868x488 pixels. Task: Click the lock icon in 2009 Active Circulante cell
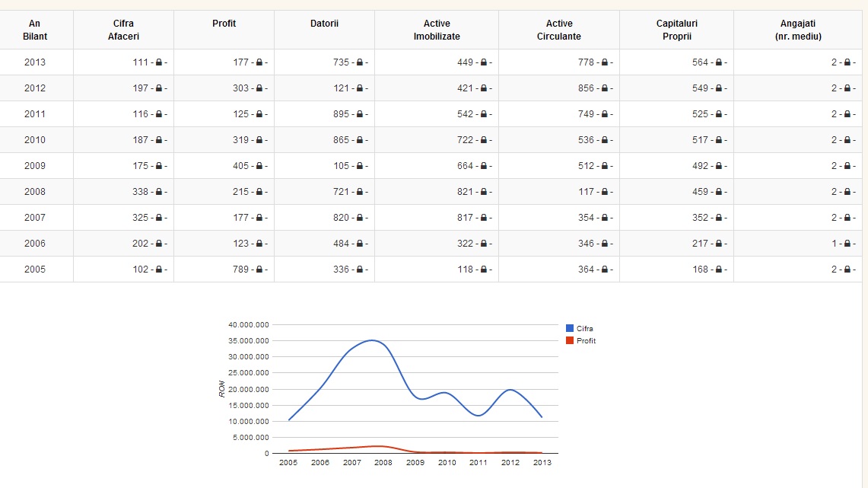[604, 166]
